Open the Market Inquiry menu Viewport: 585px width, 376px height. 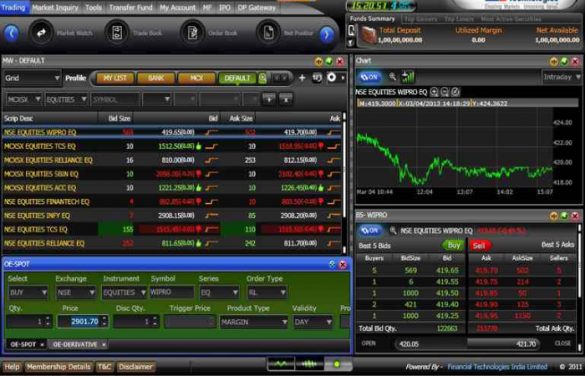click(x=55, y=7)
